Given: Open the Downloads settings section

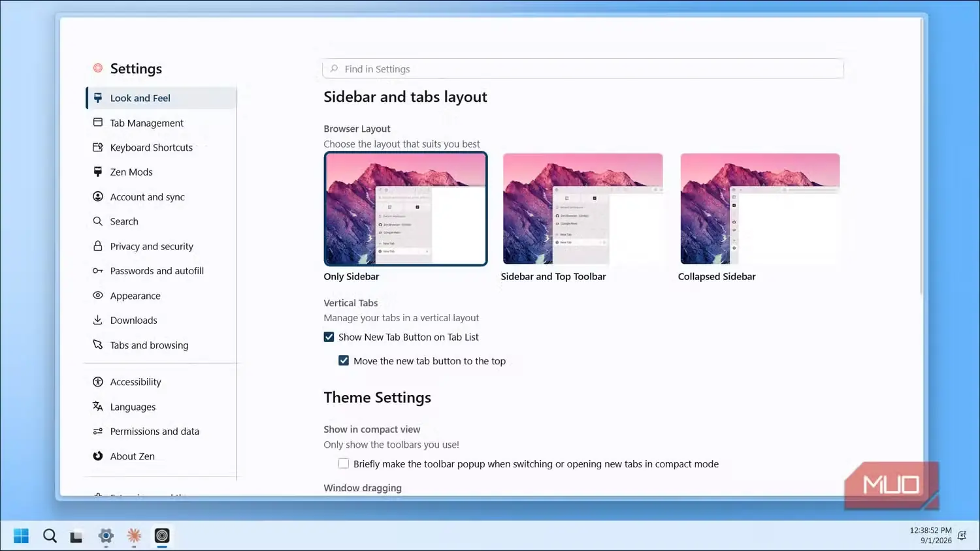Looking at the screenshot, I should pyautogui.click(x=161, y=320).
